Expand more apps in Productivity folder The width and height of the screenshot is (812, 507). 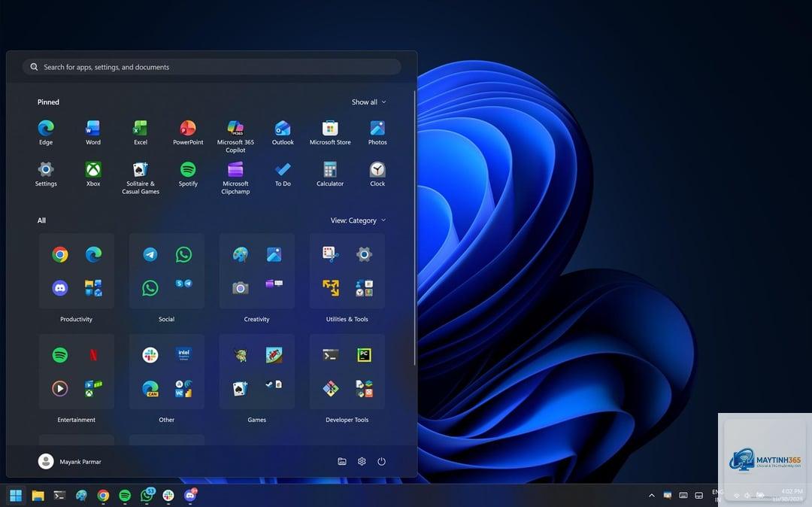pos(93,287)
